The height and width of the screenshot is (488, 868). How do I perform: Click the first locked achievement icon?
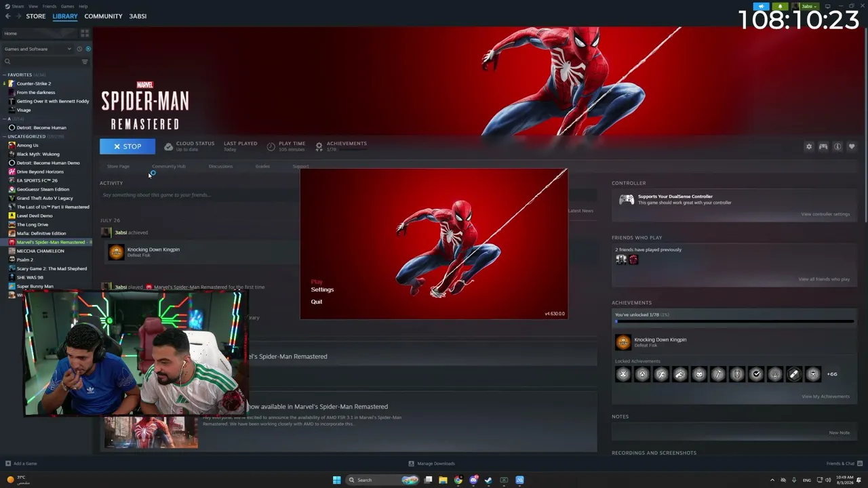pos(623,374)
